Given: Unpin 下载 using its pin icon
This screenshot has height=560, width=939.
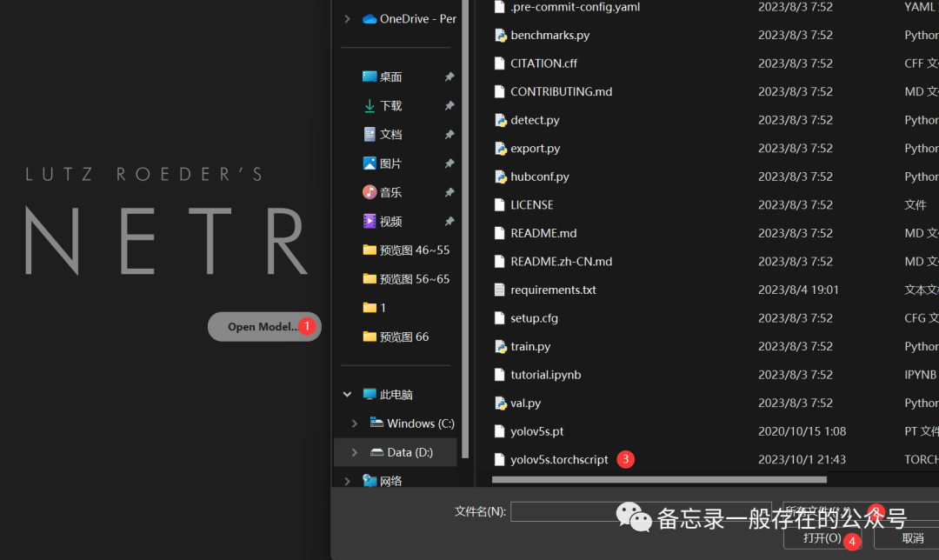Looking at the screenshot, I should tap(450, 105).
